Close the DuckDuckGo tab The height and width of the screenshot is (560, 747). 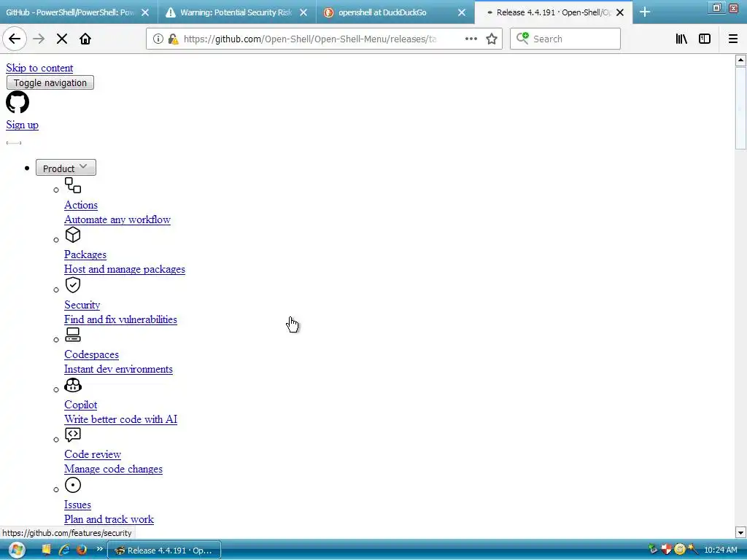462,12
